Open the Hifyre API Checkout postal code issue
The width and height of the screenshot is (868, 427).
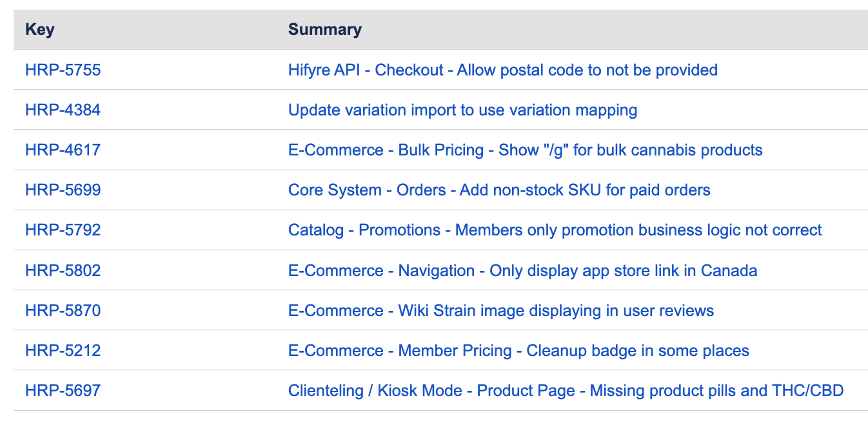point(502,70)
